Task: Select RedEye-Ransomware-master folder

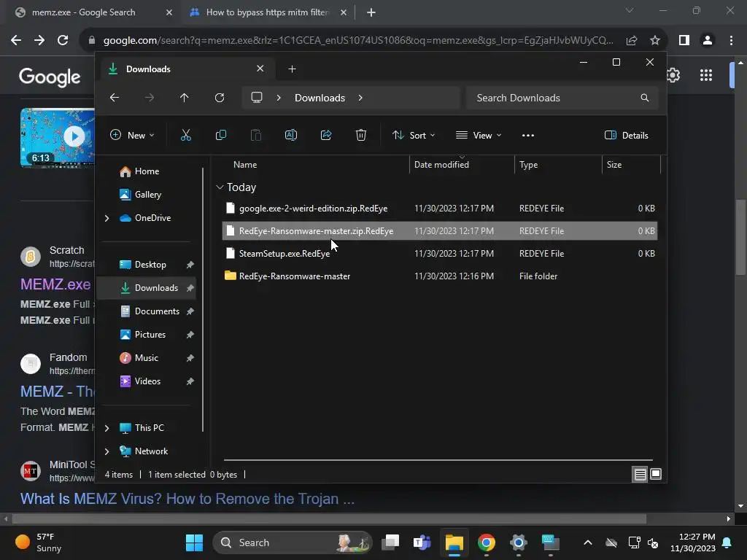Action: click(440, 276)
